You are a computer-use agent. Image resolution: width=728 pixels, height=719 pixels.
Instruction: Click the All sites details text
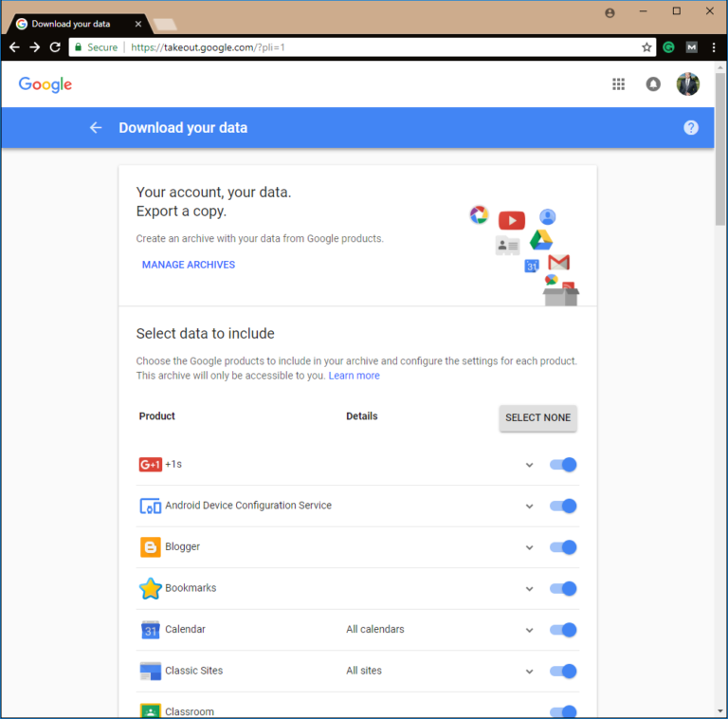[364, 671]
